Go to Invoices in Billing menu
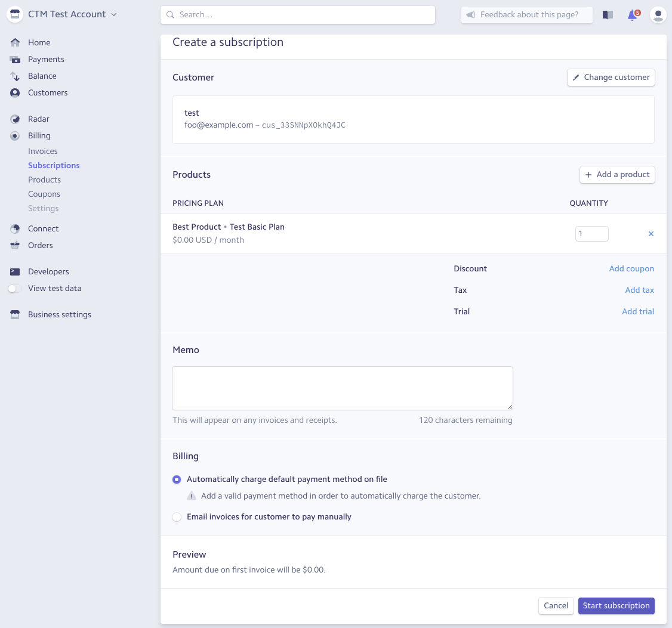 pos(43,151)
